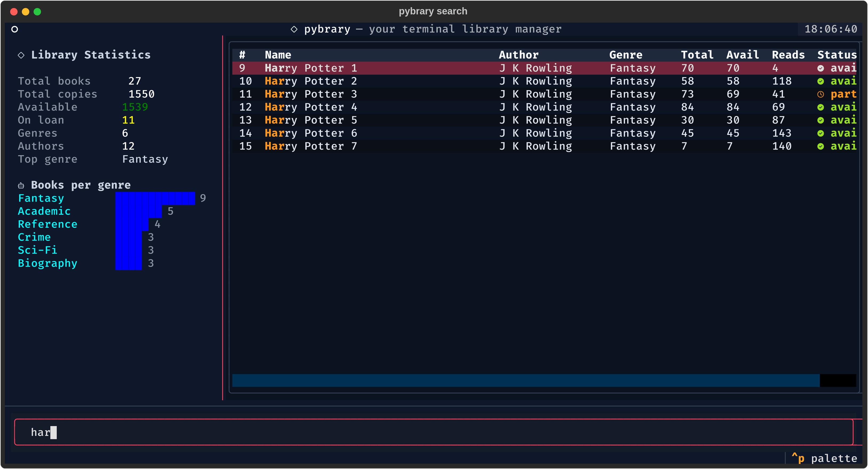Click the diamond icon beside pybrary title
The width and height of the screenshot is (868, 469).
pos(294,29)
